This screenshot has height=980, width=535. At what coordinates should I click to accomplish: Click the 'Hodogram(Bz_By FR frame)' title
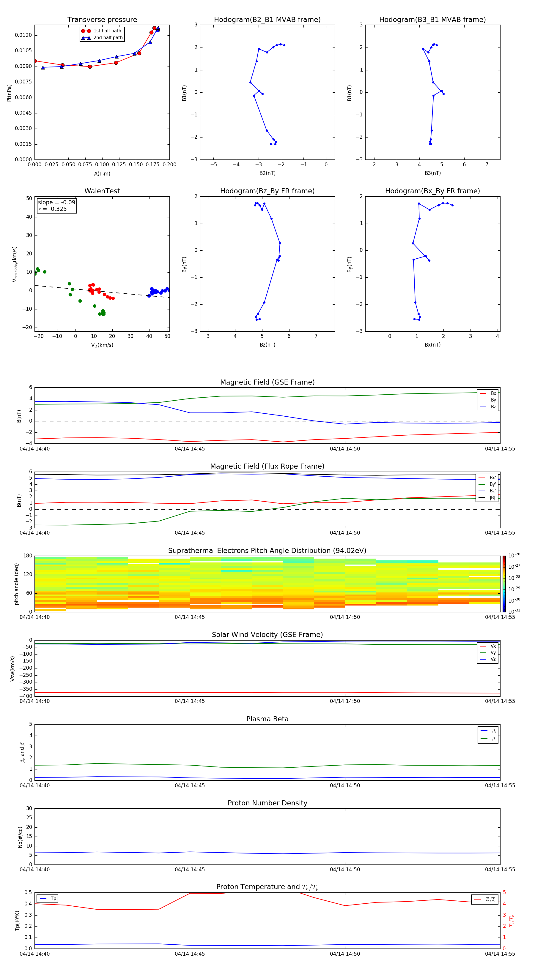(x=267, y=191)
